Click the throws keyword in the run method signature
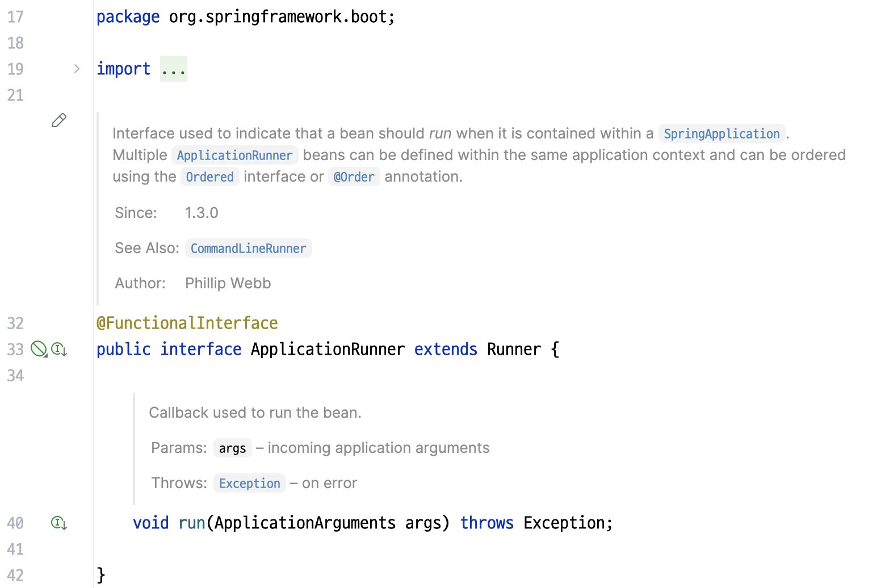881x588 pixels. point(486,523)
